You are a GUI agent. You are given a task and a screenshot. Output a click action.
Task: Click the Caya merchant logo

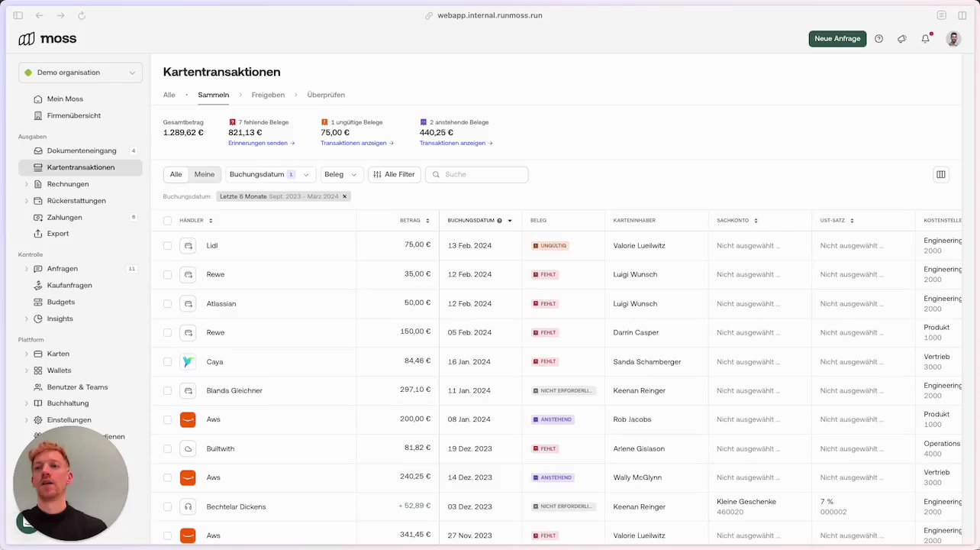pyautogui.click(x=188, y=361)
